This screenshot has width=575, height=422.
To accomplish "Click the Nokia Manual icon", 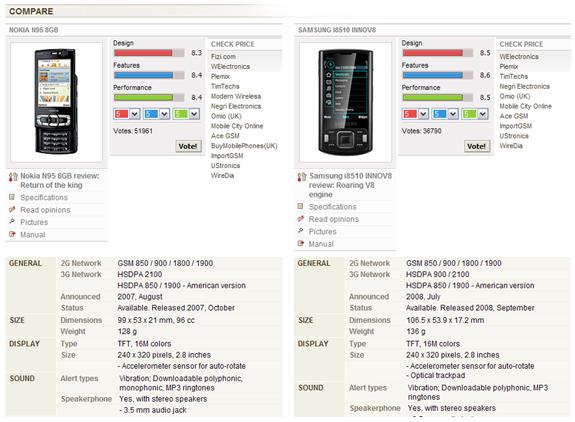I will click(12, 234).
